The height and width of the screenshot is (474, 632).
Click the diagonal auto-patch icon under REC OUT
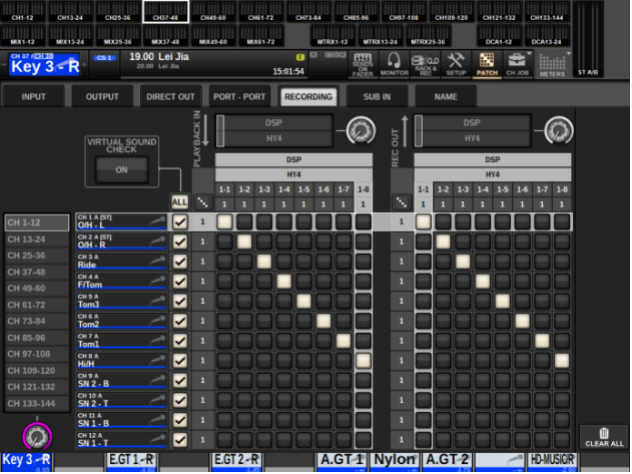point(402,203)
